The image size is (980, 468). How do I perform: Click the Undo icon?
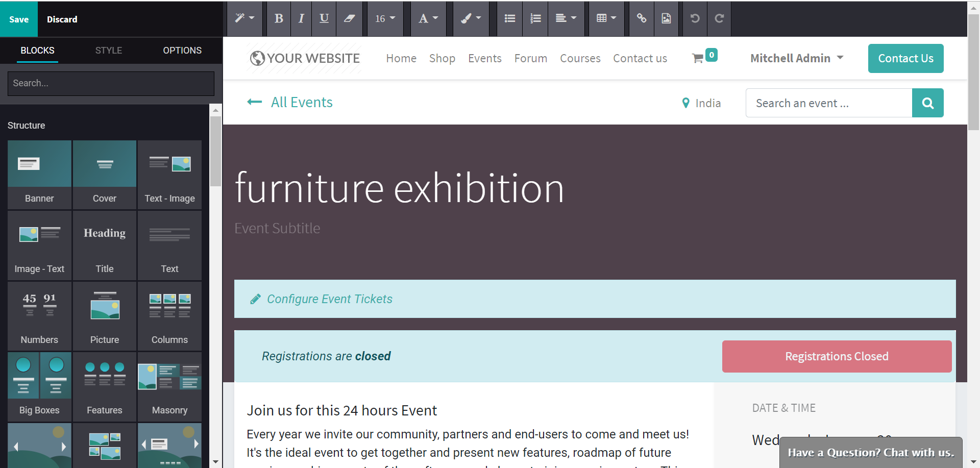point(695,18)
